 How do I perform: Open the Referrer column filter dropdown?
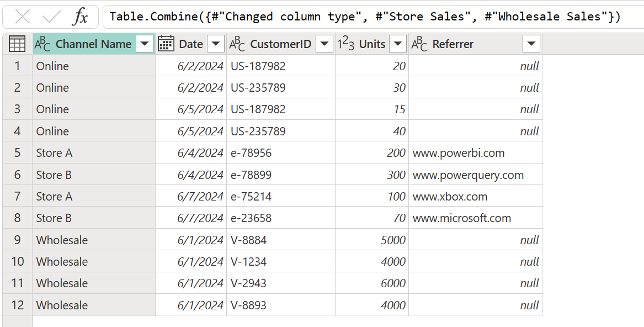530,44
